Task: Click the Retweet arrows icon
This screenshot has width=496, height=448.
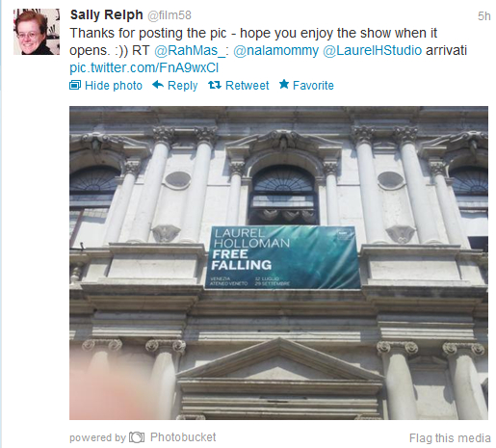Action: [x=215, y=85]
